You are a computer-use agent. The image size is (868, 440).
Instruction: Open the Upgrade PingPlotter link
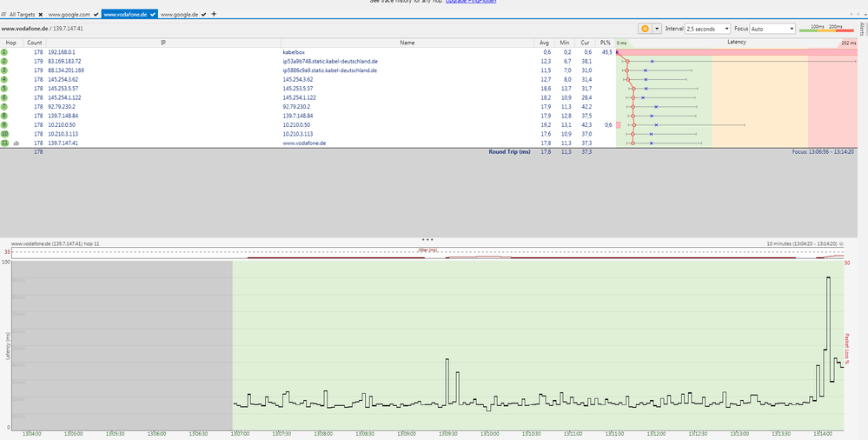[471, 2]
